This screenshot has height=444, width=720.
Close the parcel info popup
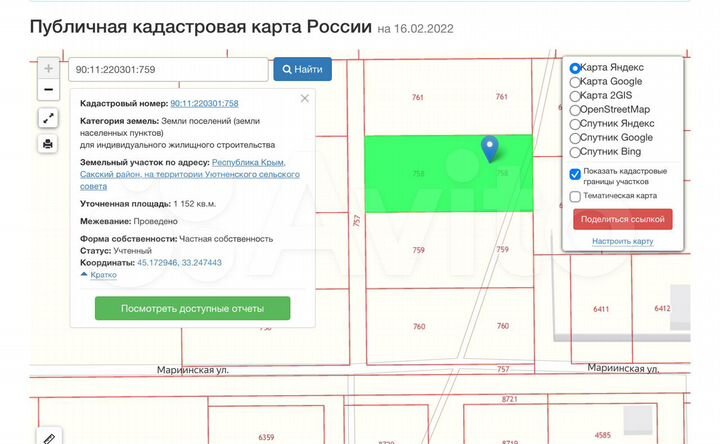pyautogui.click(x=304, y=98)
